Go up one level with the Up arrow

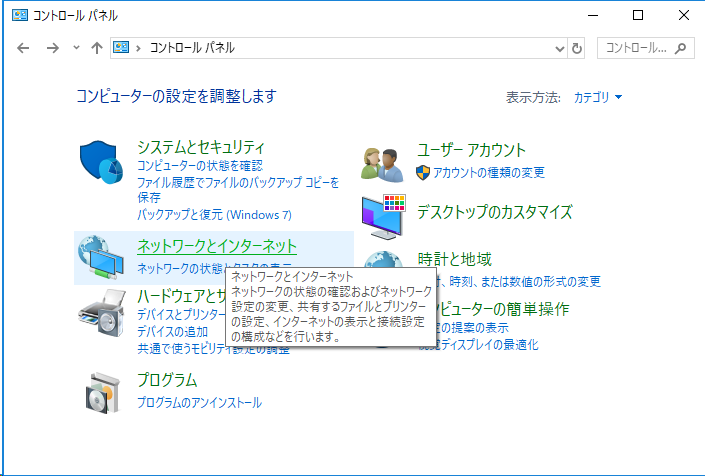(97, 48)
